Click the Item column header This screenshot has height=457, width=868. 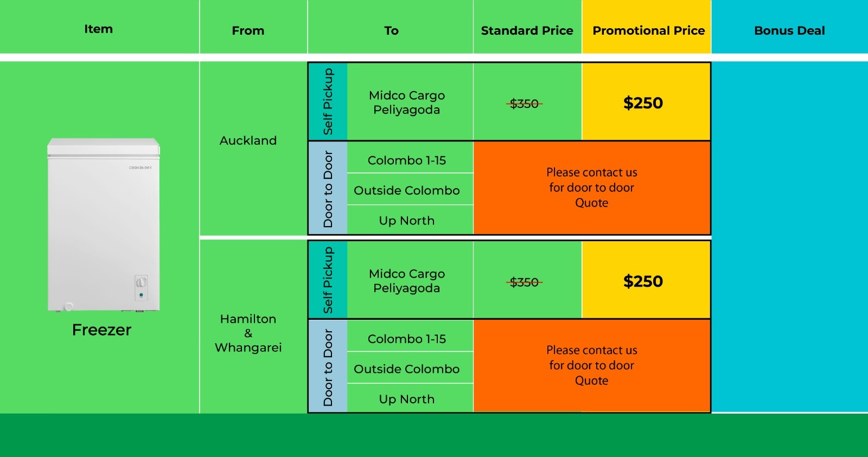point(98,29)
